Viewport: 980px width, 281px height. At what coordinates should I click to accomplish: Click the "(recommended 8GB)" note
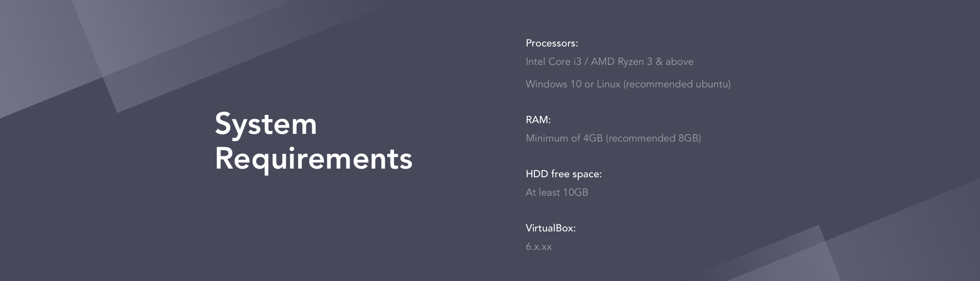pyautogui.click(x=653, y=138)
